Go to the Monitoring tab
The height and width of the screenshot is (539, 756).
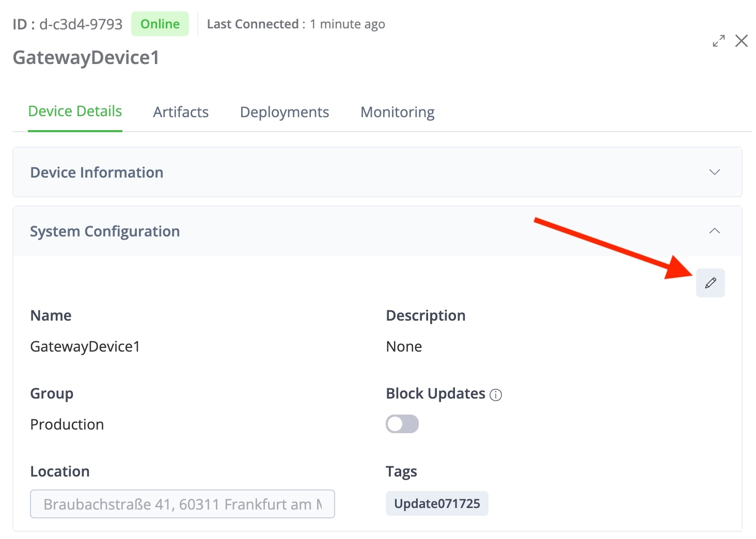(x=397, y=112)
